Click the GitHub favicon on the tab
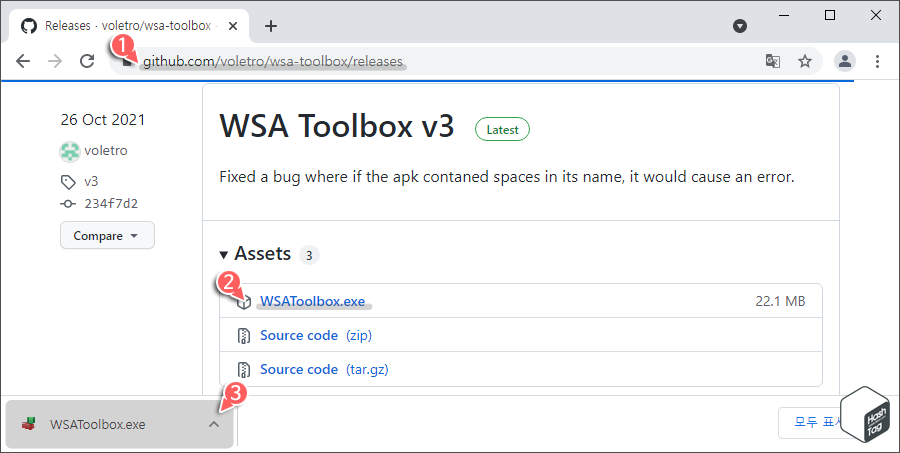Image resolution: width=900 pixels, height=453 pixels. click(29, 26)
